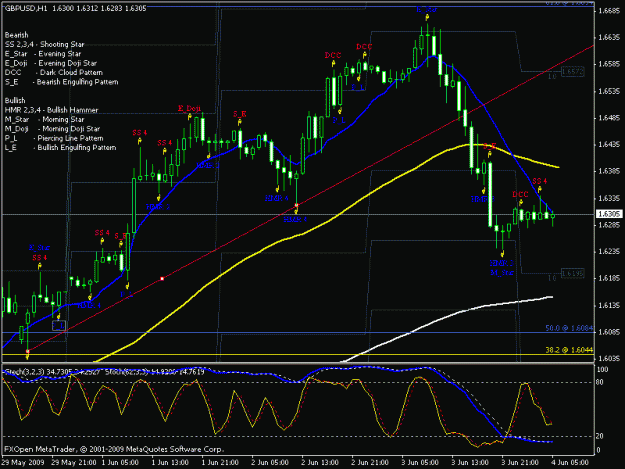
Task: Select the 'L_E - Bullish Engulfing Pattern' legend line
Action: pyautogui.click(x=61, y=147)
